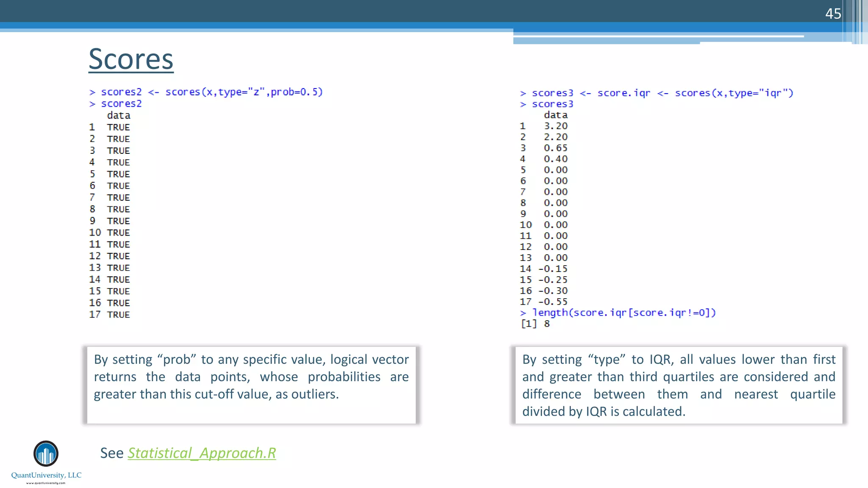The image size is (868, 488).
Task: Click the length(score.iqr) command line
Action: [x=618, y=313]
